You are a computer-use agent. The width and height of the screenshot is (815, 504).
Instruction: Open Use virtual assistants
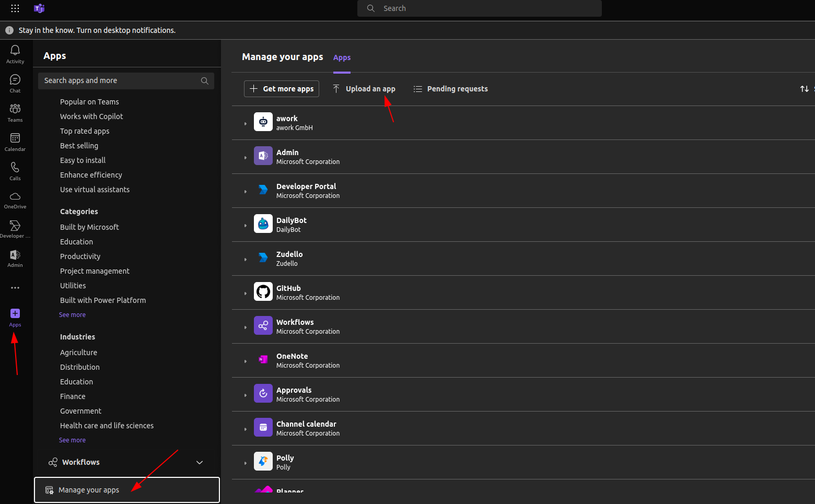pyautogui.click(x=95, y=190)
